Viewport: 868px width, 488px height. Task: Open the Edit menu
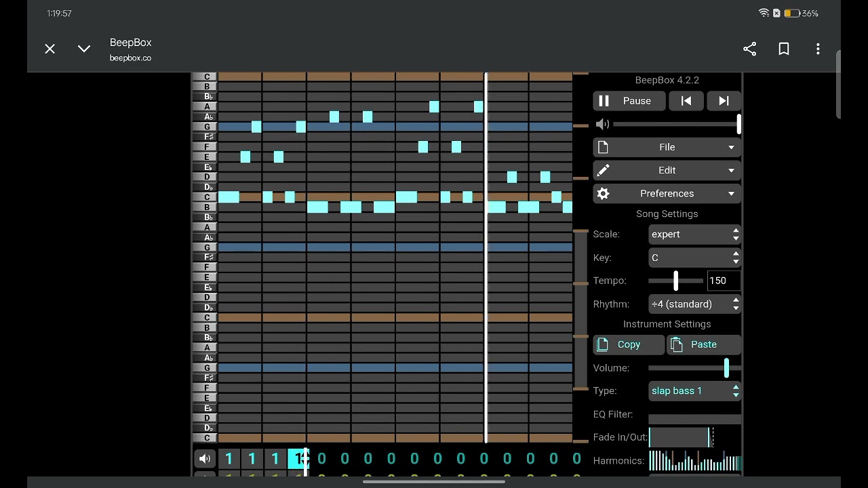click(x=667, y=170)
